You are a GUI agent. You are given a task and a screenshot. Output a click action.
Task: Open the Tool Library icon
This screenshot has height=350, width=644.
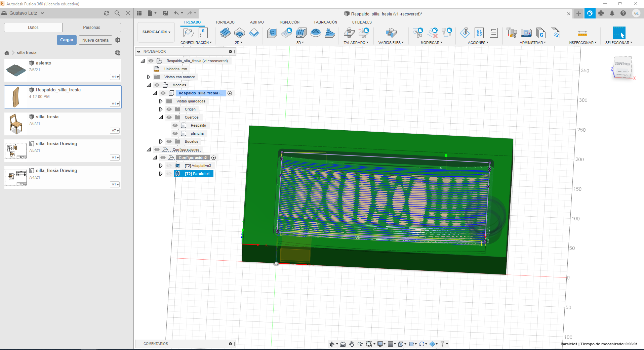(x=512, y=33)
